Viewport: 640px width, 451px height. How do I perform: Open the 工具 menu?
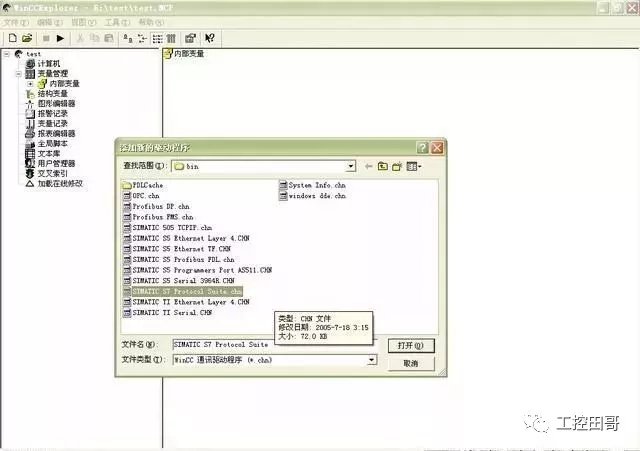tap(118, 22)
